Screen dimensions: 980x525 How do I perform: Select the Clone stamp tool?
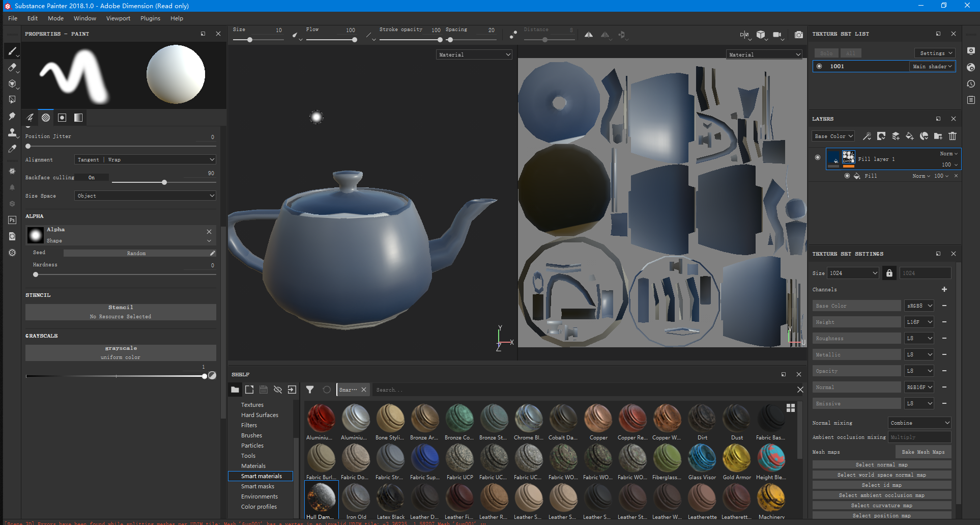tap(12, 132)
